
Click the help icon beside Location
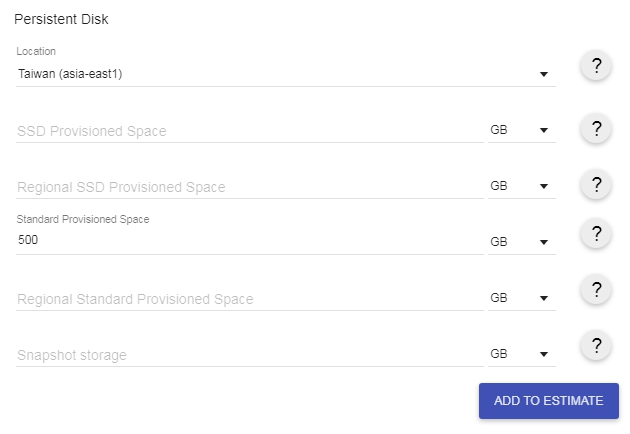click(596, 66)
